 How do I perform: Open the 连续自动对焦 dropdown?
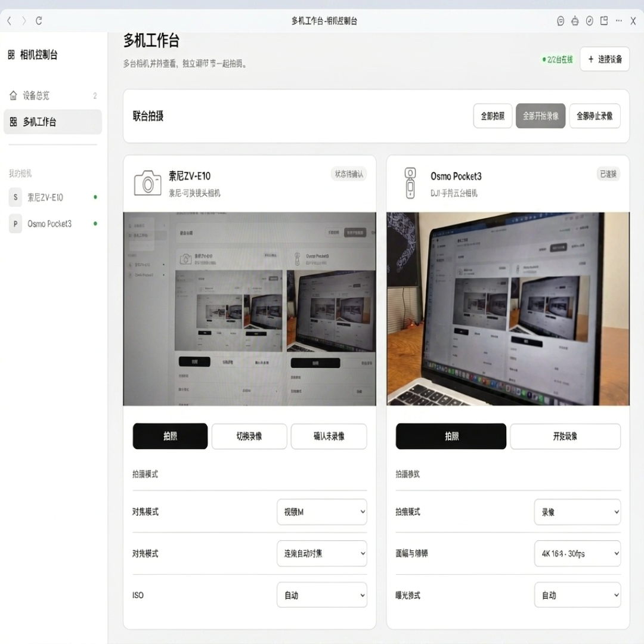(x=322, y=553)
